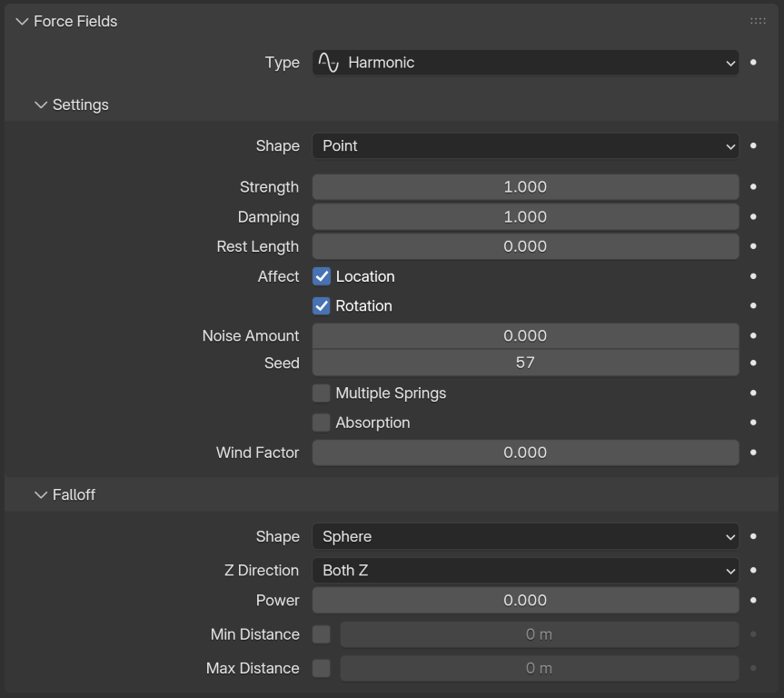784x698 pixels.
Task: Enable the Min Distance checkbox
Action: pos(322,634)
